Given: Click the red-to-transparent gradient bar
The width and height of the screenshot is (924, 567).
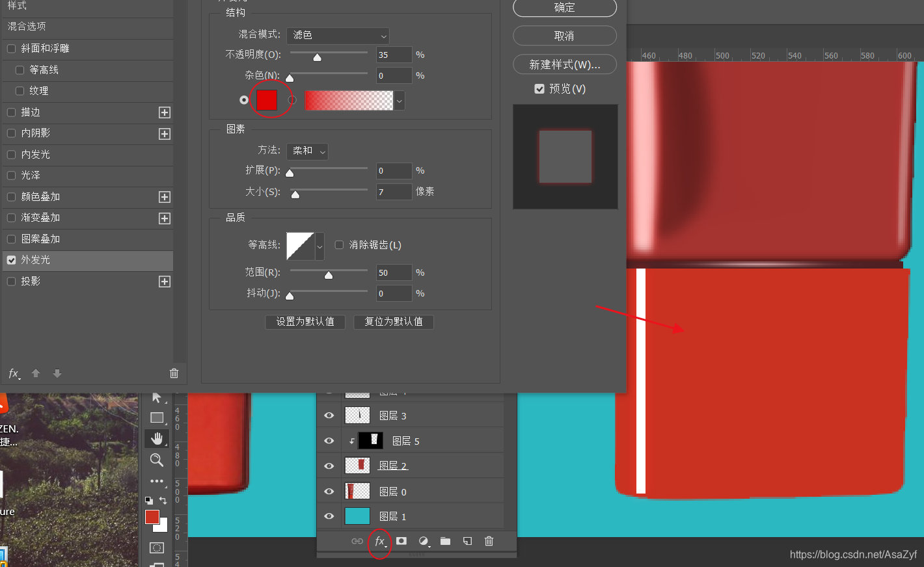Looking at the screenshot, I should click(349, 101).
